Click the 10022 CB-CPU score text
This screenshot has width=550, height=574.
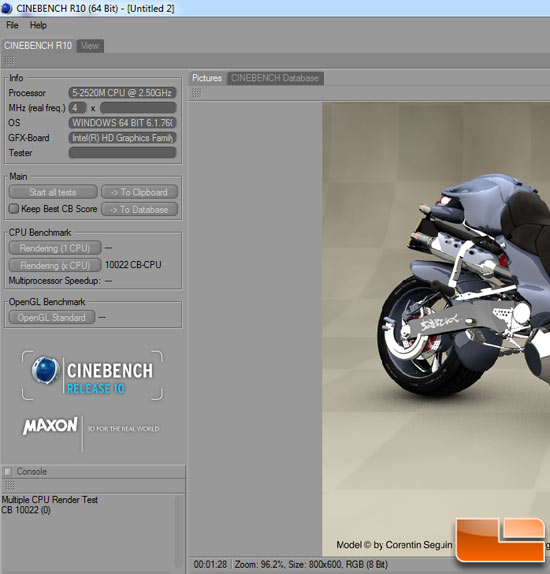pos(133,265)
